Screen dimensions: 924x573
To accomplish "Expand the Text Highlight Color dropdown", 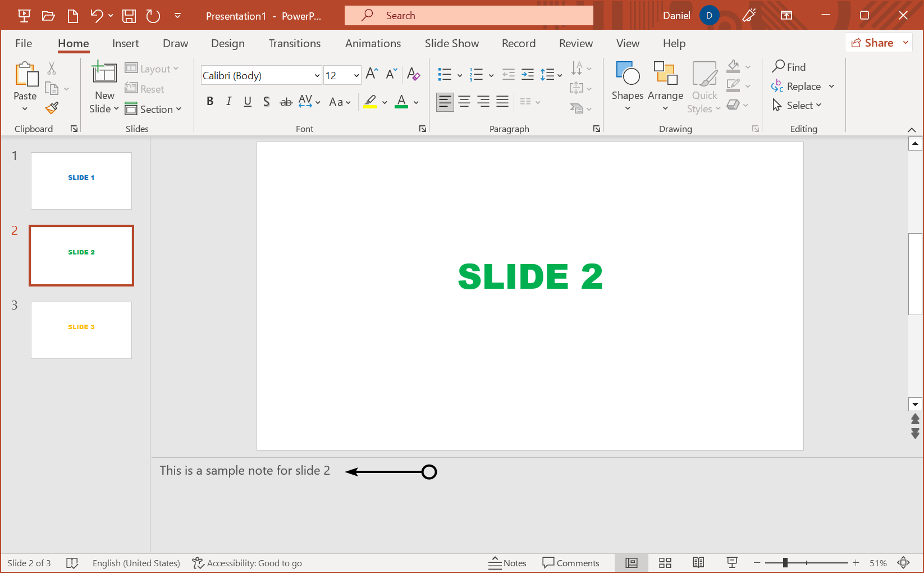I will point(385,102).
